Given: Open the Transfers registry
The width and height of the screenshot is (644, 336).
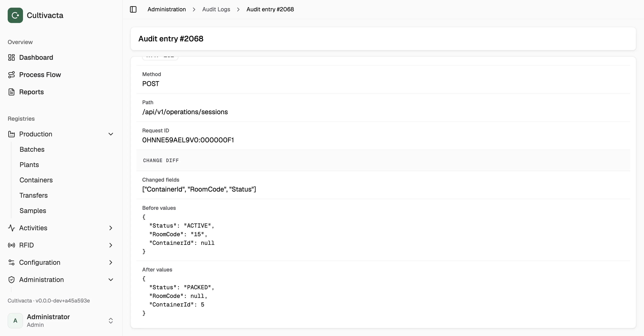Looking at the screenshot, I should [34, 195].
